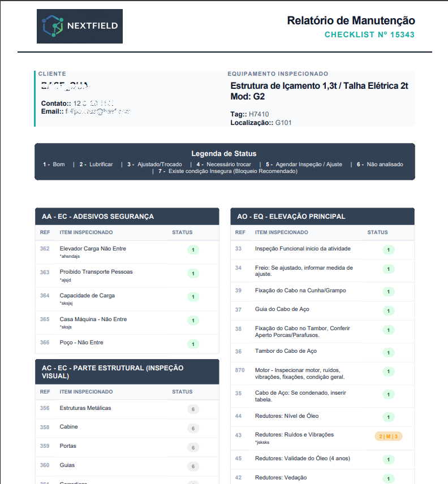Click item 'Estruturas Metálicas'

85,408
